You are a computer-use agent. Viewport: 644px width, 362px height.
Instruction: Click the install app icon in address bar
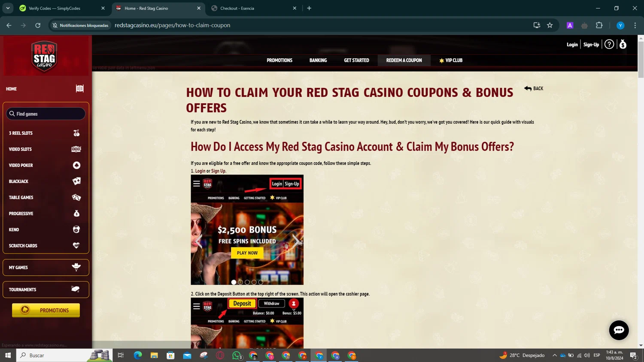537,25
